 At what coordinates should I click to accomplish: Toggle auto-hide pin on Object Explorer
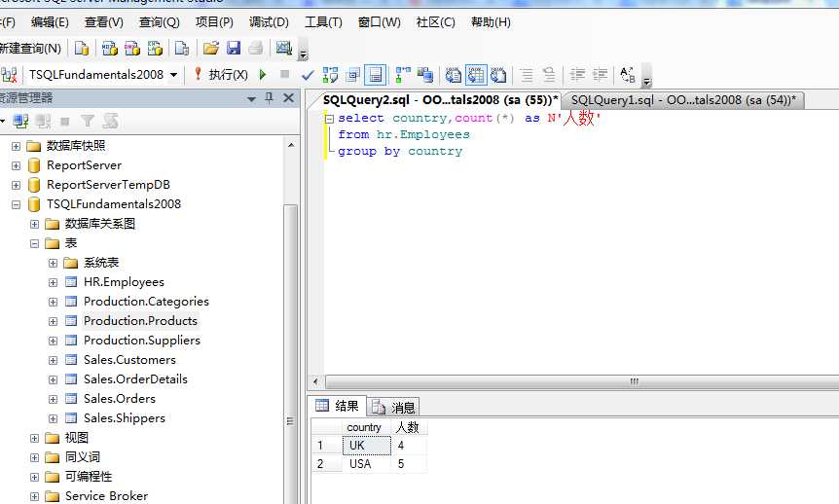point(270,98)
